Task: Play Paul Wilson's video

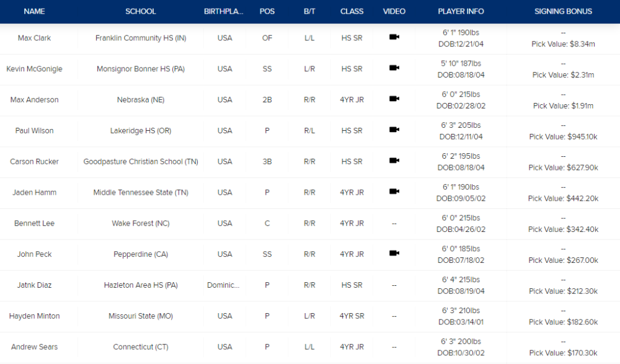Action: (x=394, y=130)
